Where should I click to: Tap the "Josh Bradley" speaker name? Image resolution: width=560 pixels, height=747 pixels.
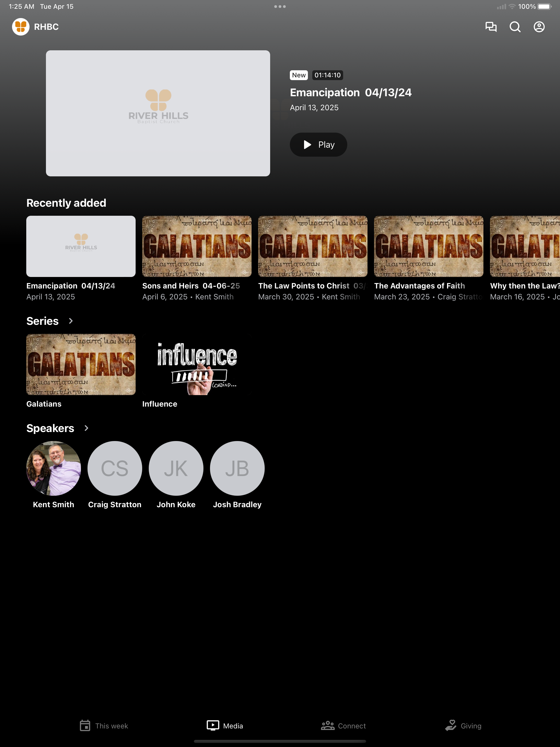(x=237, y=504)
